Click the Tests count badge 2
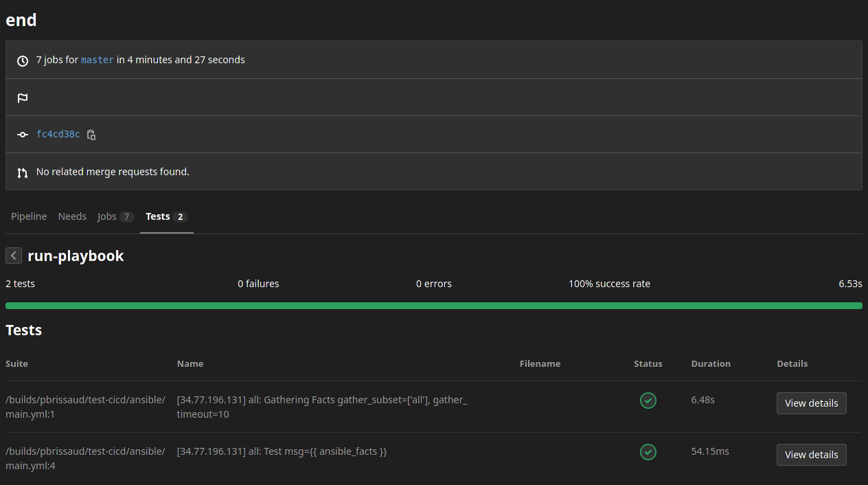 pos(180,217)
